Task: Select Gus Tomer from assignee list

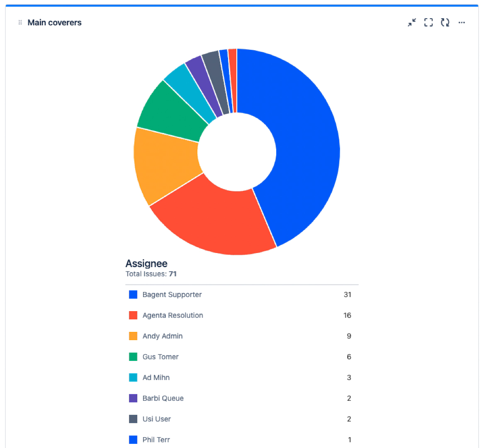Action: [161, 357]
